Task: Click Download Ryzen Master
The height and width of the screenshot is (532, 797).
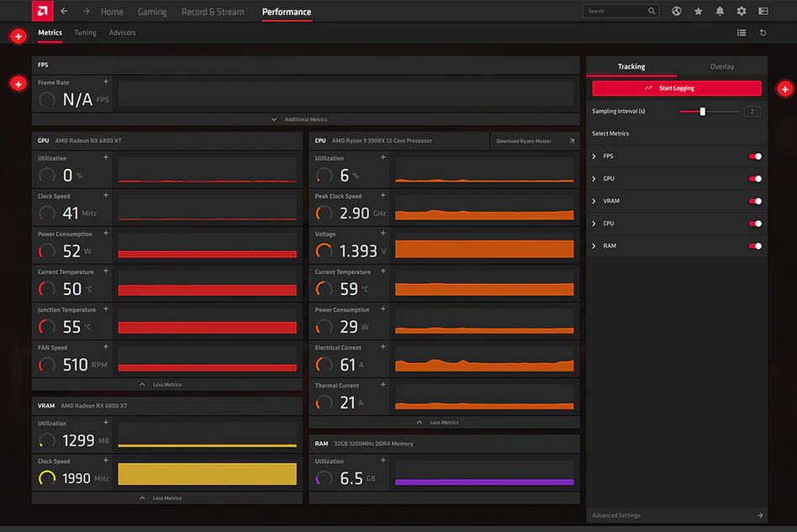Action: click(534, 140)
